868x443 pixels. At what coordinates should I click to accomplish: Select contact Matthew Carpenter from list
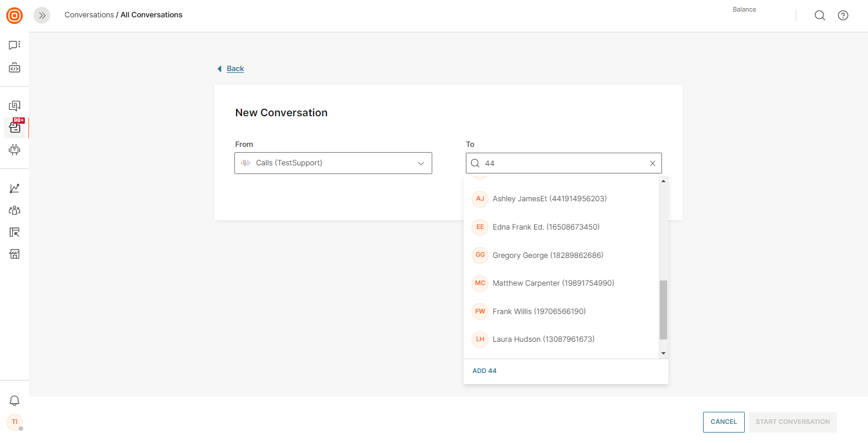tap(553, 283)
